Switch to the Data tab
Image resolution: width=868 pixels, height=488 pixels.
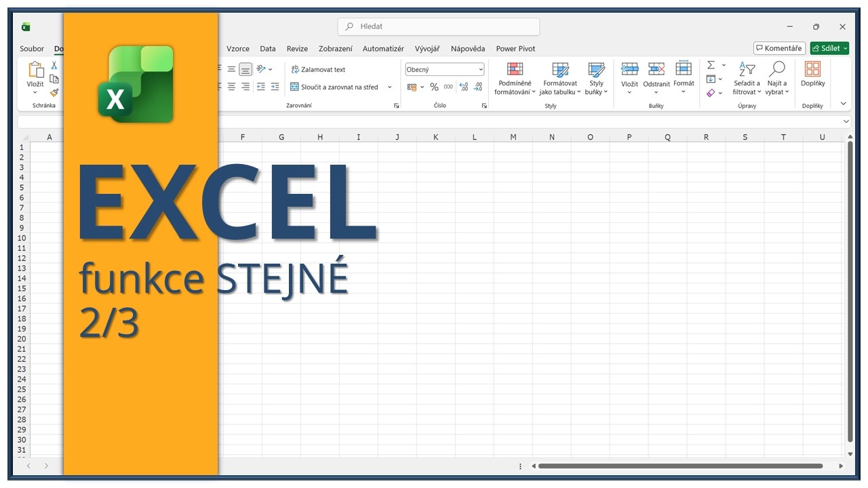(268, 49)
